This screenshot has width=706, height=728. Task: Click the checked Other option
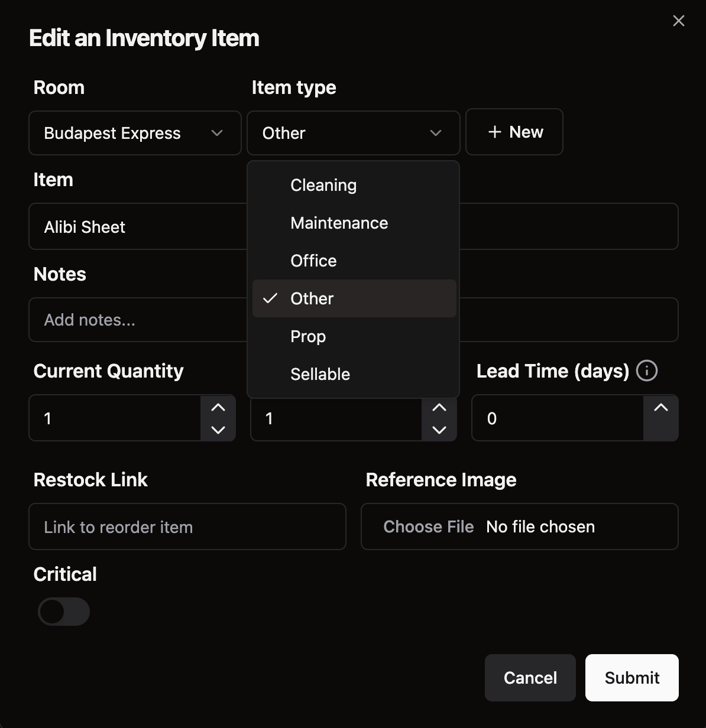pyautogui.click(x=312, y=298)
